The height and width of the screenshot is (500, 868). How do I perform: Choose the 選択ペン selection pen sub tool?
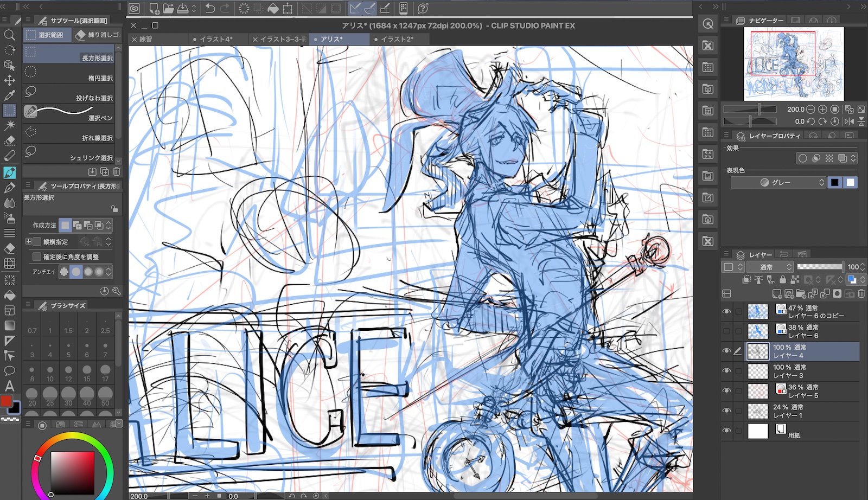(69, 114)
